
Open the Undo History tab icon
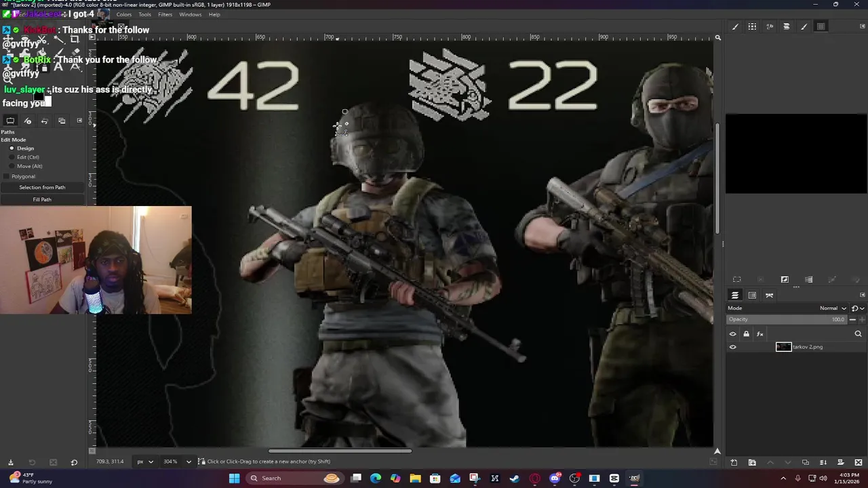pos(45,121)
